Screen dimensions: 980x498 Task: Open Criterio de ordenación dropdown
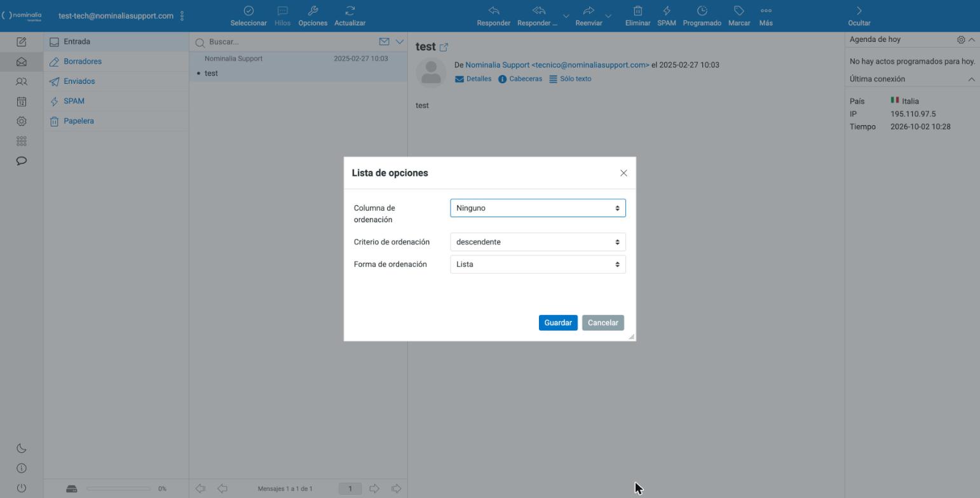[538, 242]
